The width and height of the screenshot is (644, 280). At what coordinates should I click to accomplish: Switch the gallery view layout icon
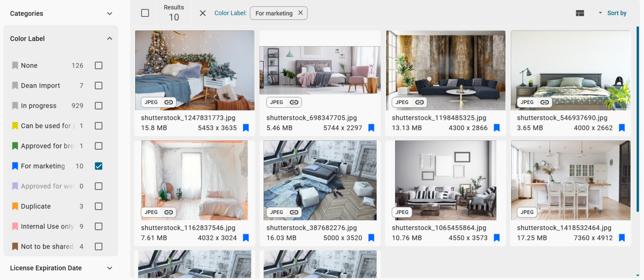pyautogui.click(x=580, y=13)
